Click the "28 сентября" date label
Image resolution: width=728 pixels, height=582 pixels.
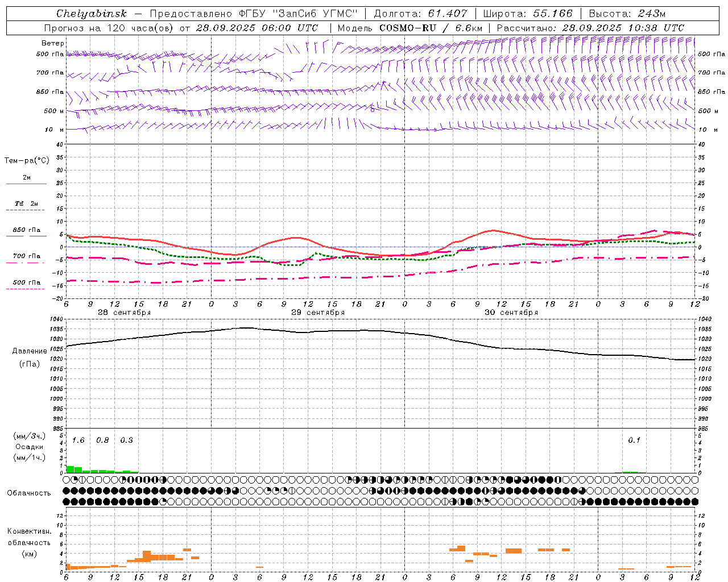(125, 313)
